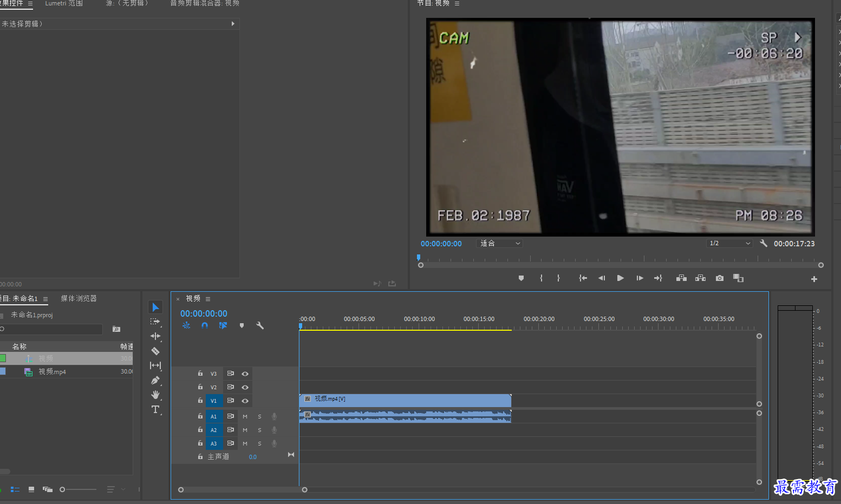Select the Type tool
The image size is (841, 504).
[155, 409]
